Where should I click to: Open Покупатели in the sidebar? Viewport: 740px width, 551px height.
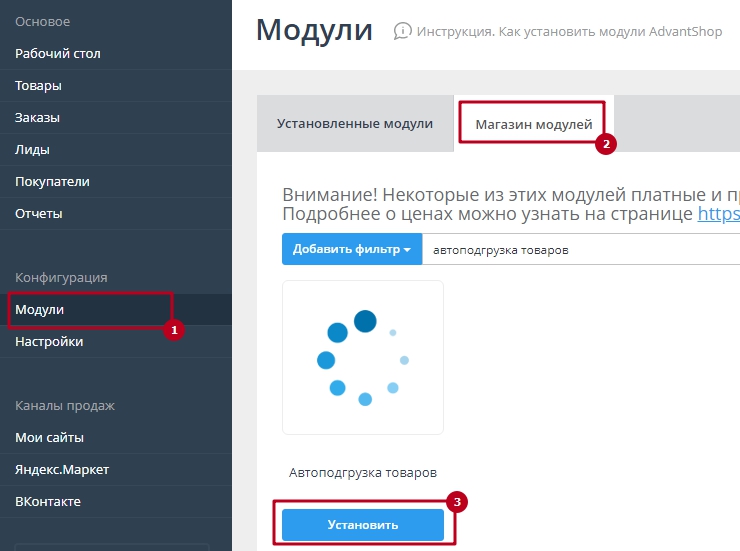point(52,181)
